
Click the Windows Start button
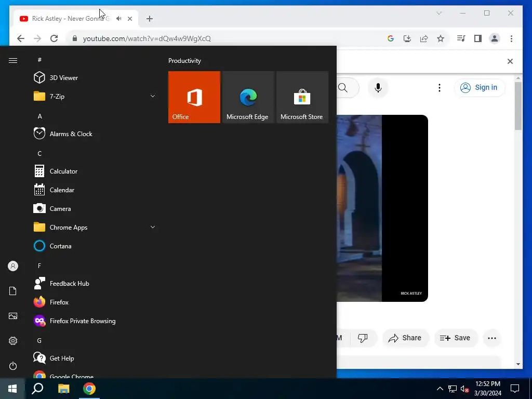point(12,389)
